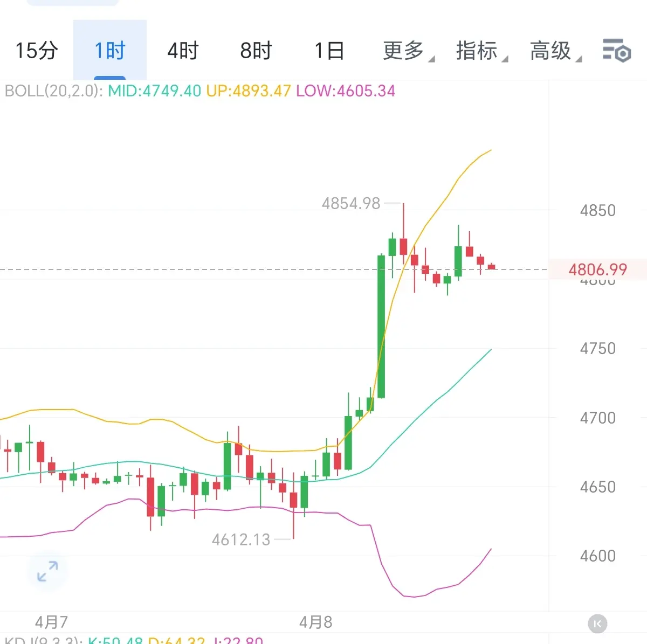Screen dimensions: 647x644
Task: Click the 4月7 date label
Action: point(51,622)
